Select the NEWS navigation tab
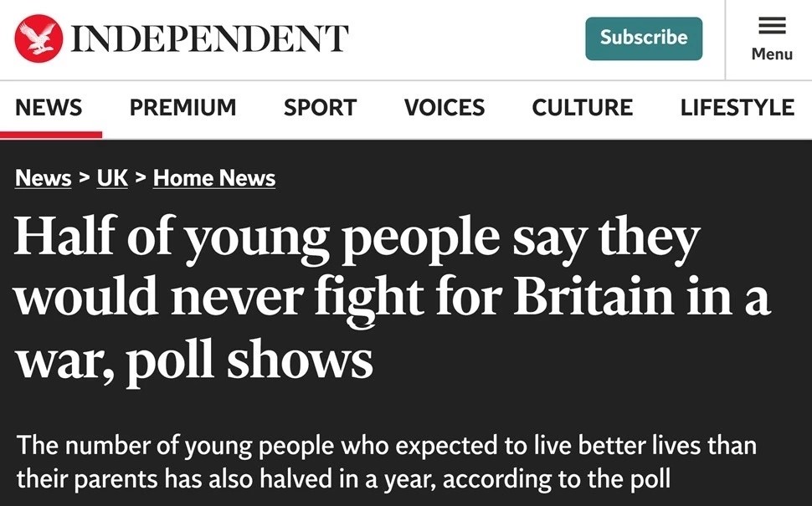 (49, 108)
